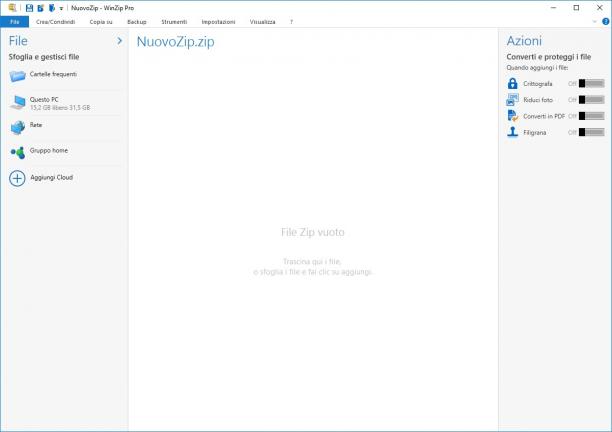Open the File ribbon tab
The width and height of the screenshot is (612, 432).
point(14,22)
